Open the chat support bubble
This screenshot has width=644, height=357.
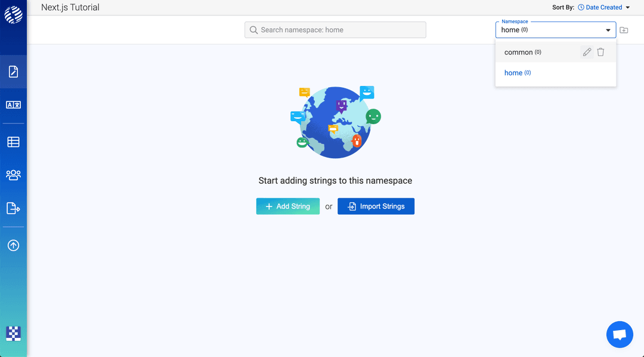pos(620,334)
